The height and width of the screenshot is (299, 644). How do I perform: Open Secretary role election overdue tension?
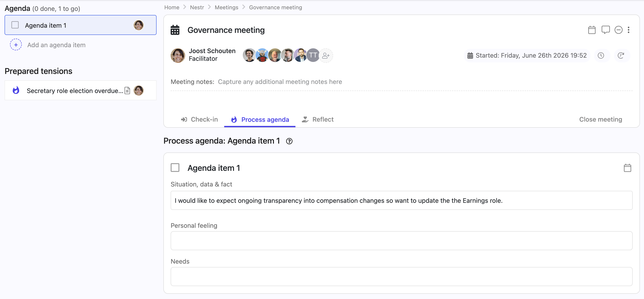[75, 91]
